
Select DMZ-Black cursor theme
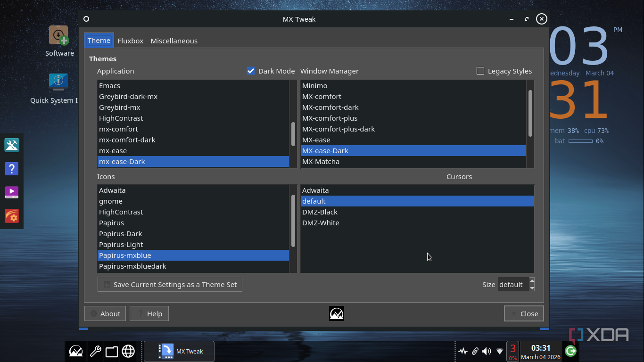click(x=417, y=212)
